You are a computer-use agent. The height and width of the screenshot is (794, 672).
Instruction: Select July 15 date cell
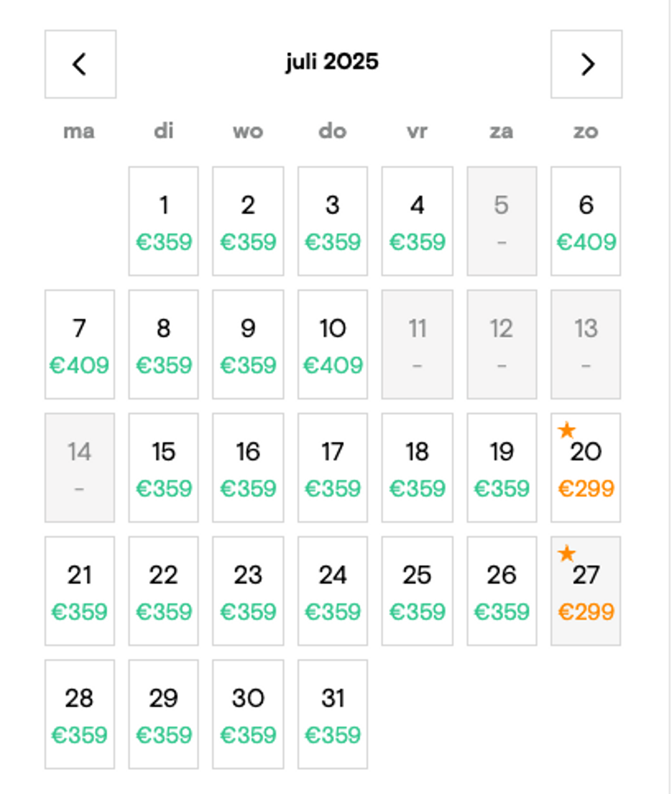[x=163, y=467]
